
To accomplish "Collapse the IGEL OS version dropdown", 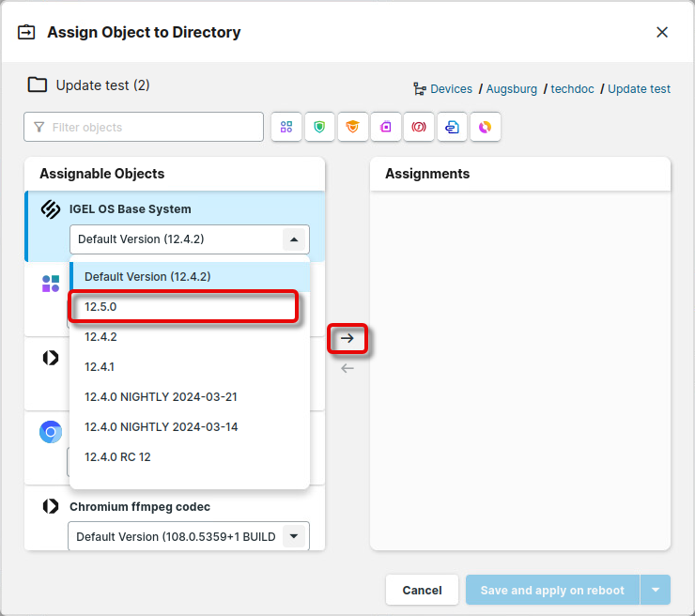I will 294,239.
